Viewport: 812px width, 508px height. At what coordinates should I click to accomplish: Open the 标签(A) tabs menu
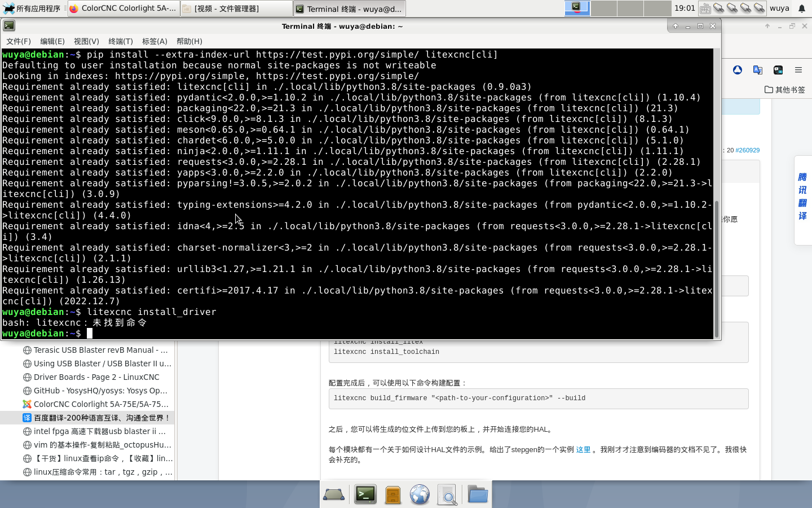155,41
